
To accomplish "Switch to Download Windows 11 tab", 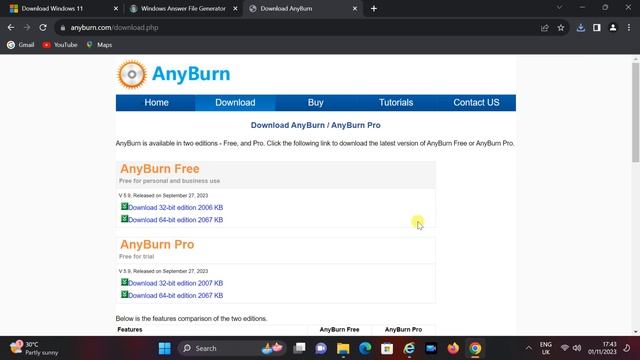I will (x=52, y=9).
